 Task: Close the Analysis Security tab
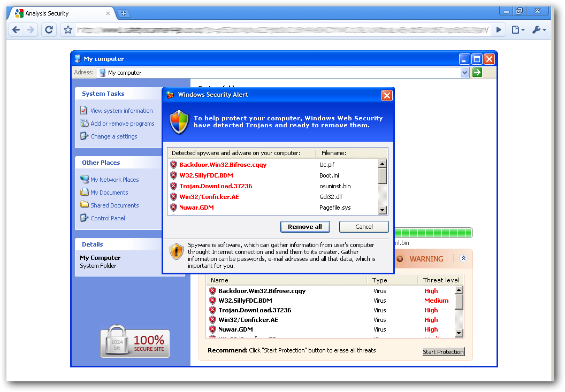pyautogui.click(x=108, y=13)
